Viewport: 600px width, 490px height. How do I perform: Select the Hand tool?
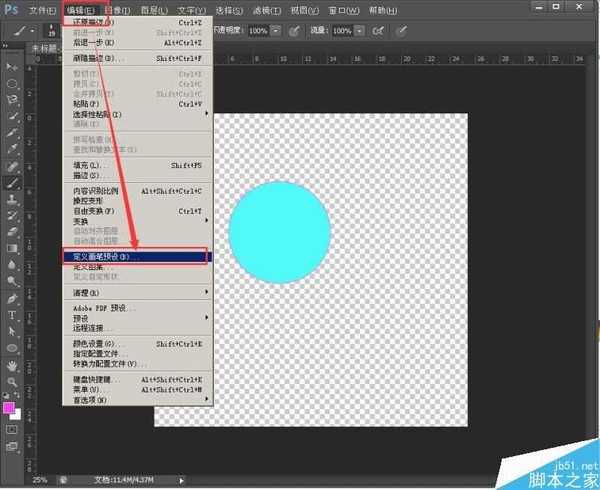coord(14,365)
